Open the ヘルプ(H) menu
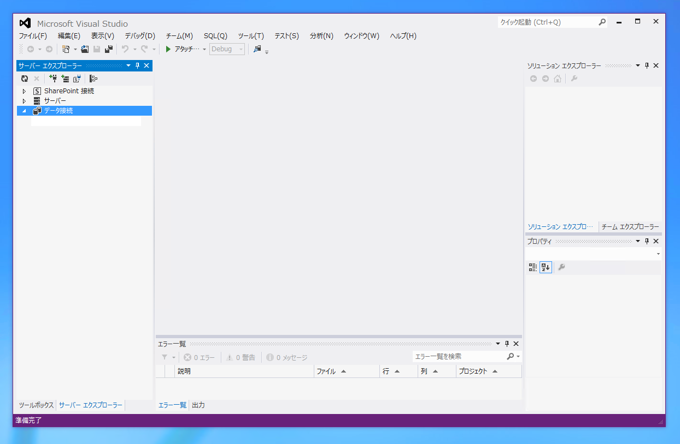 [x=403, y=36]
